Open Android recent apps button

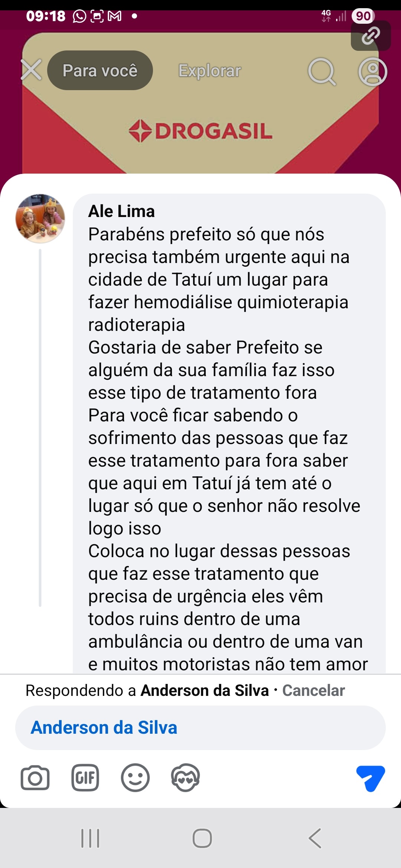coord(90,838)
